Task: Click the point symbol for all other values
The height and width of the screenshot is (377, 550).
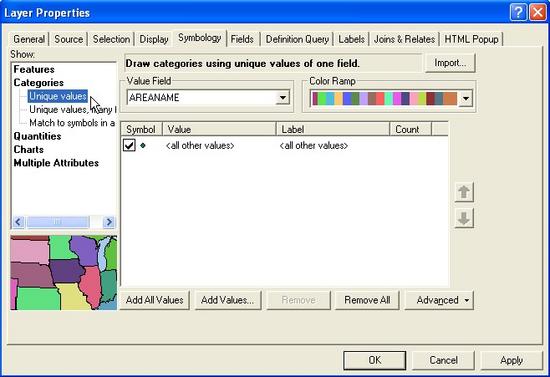Action: [x=143, y=145]
